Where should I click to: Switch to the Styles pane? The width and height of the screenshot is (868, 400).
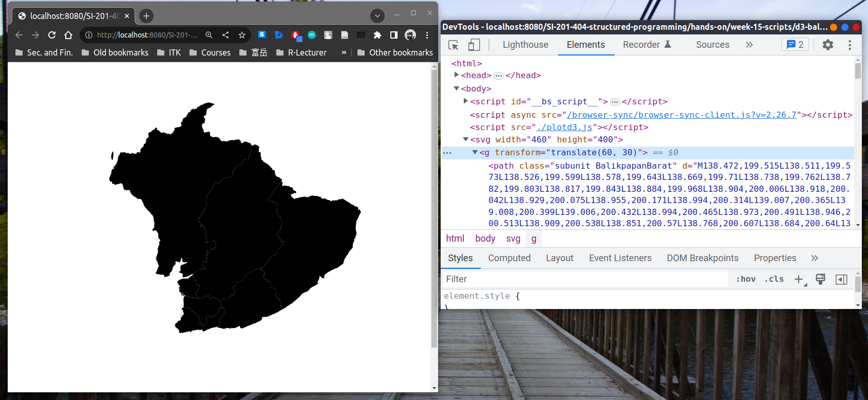click(x=460, y=258)
